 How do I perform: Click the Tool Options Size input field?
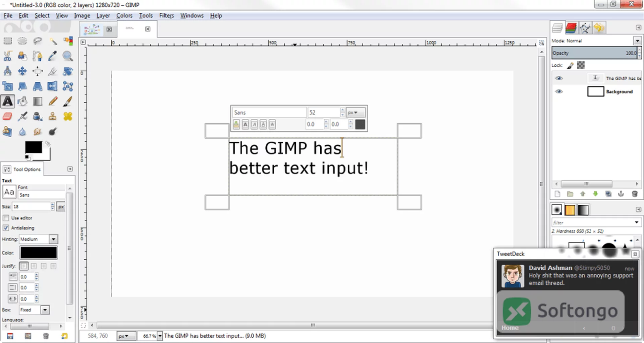[31, 207]
